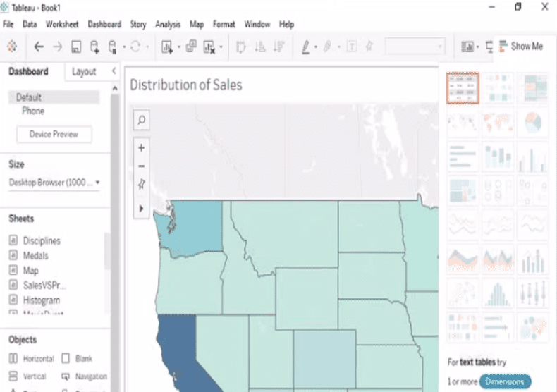Image resolution: width=557 pixels, height=392 pixels.
Task: Zoom in with the map plus button
Action: [x=142, y=148]
